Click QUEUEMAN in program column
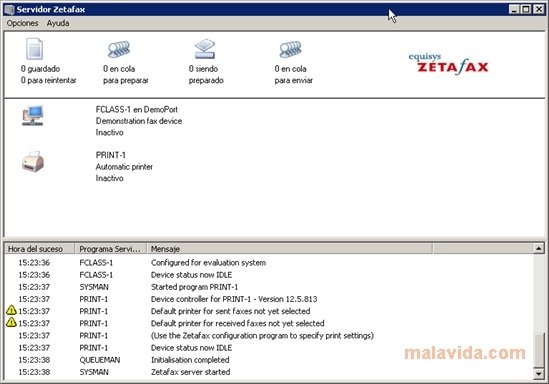This screenshot has width=549, height=384. click(x=99, y=360)
